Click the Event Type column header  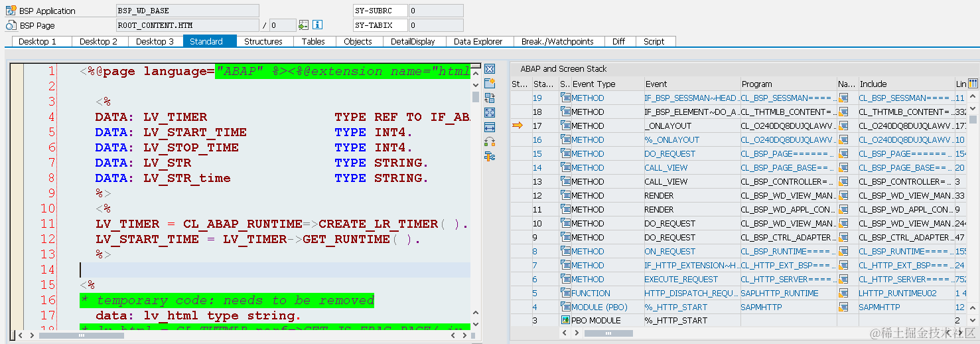coord(606,84)
